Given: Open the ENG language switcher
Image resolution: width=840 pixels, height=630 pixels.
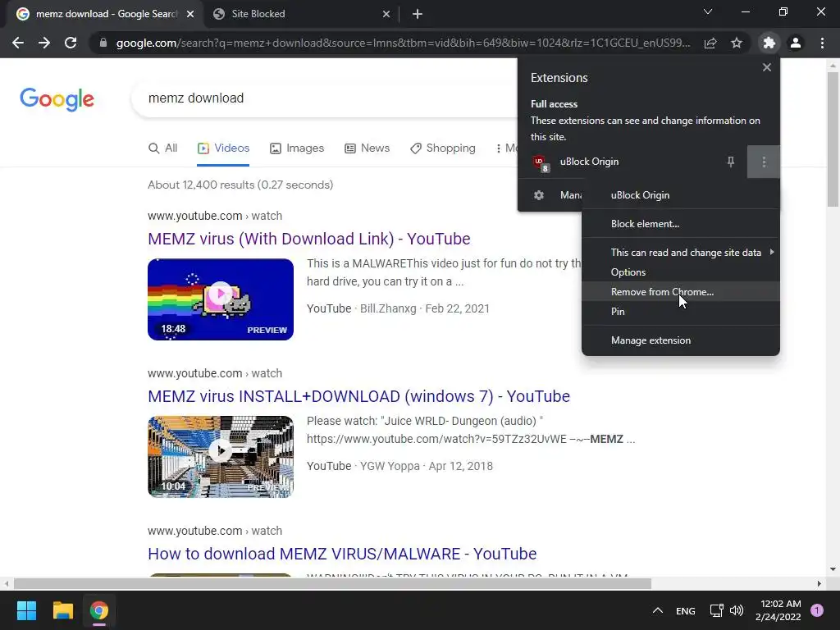Looking at the screenshot, I should tap(685, 611).
